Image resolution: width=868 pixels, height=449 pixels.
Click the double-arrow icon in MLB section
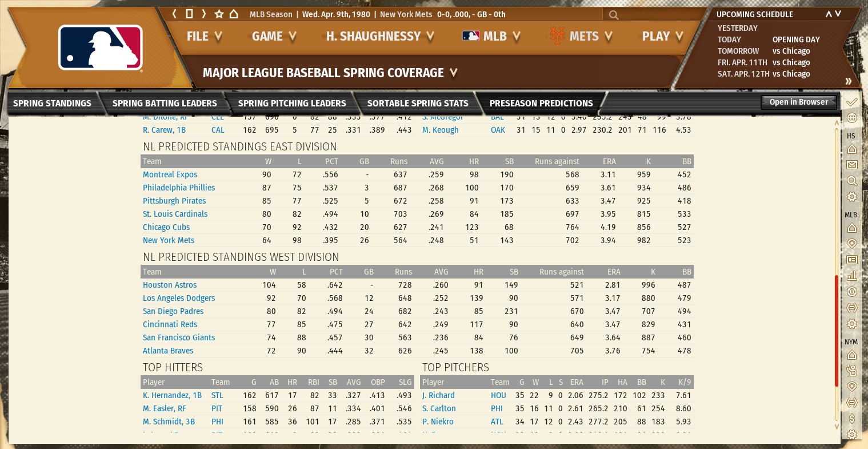(851, 308)
